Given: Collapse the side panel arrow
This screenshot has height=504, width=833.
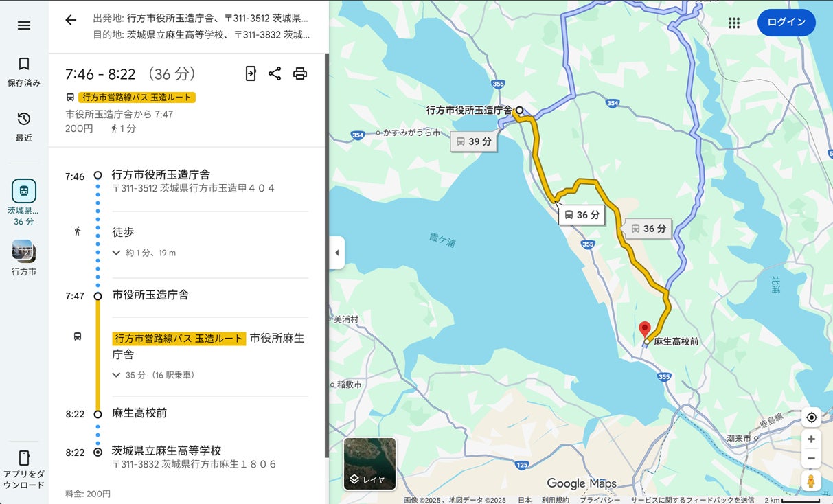Looking at the screenshot, I should 336,253.
